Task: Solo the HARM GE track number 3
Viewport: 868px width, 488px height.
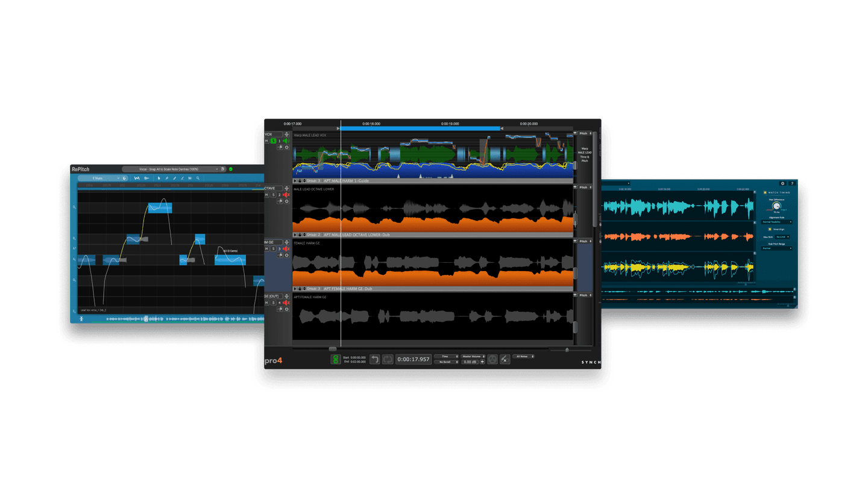Action: pyautogui.click(x=273, y=249)
